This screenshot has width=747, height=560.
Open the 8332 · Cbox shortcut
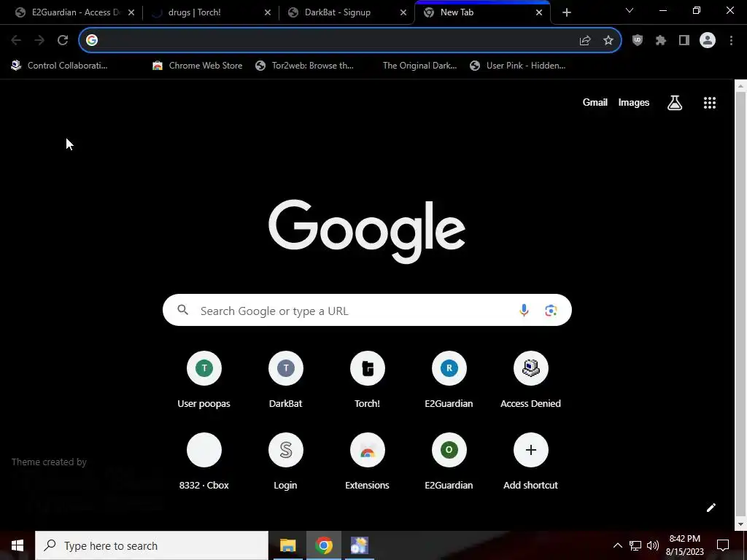(204, 462)
